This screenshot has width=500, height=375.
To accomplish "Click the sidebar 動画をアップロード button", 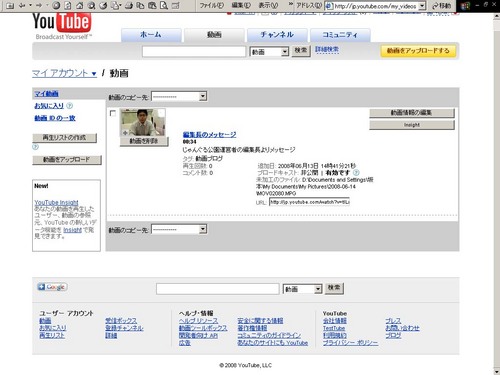I will coord(67,160).
